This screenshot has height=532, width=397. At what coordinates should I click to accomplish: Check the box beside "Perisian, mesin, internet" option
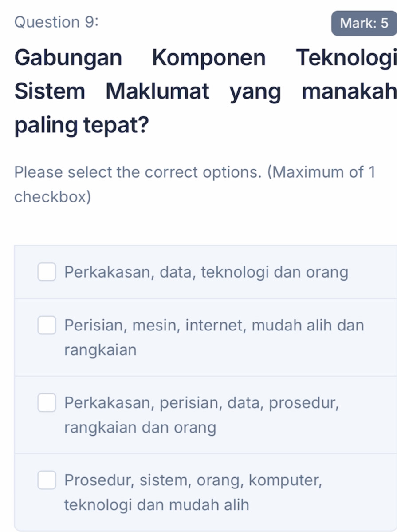47,326
